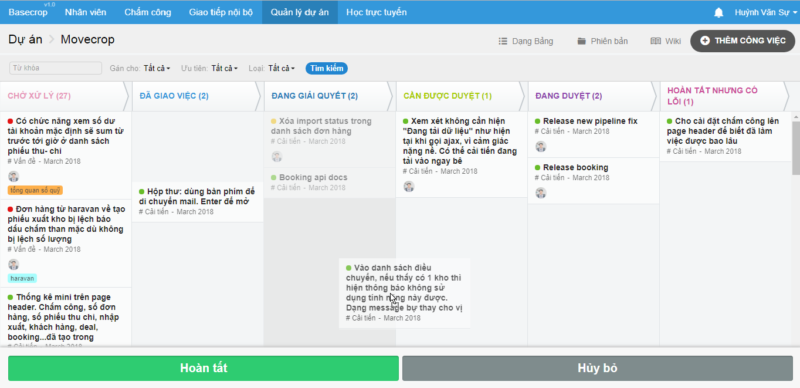Expand the Gán cho Tất cả dropdown
800x388 pixels.
(157, 68)
